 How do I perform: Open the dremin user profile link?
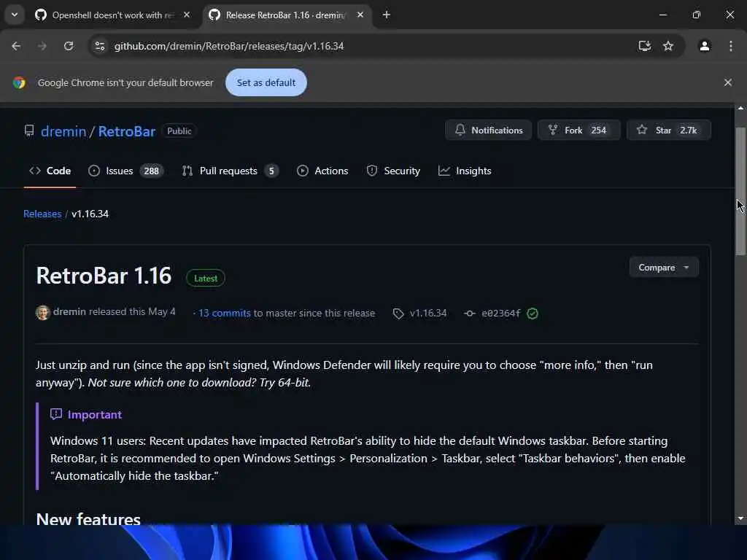coord(63,131)
